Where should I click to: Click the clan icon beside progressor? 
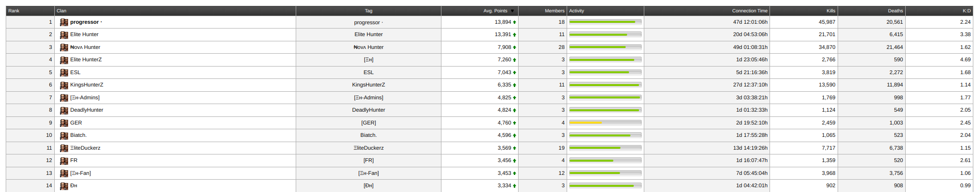64,22
